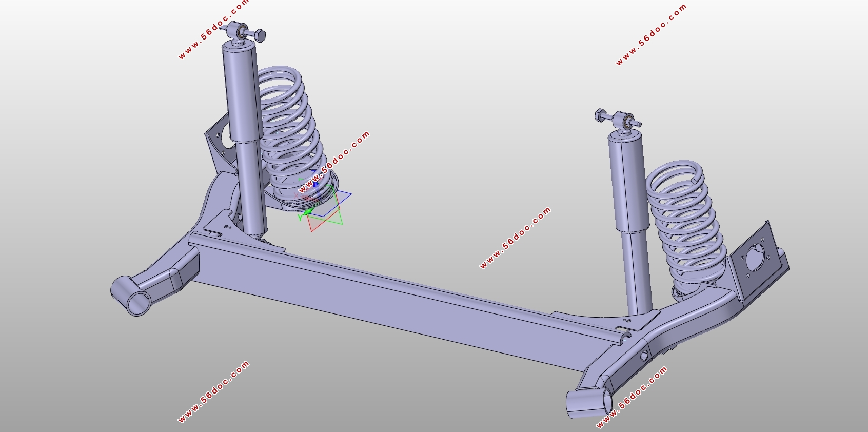Click the center www.56doc.com watermark text
868x432 pixels.
click(x=515, y=238)
